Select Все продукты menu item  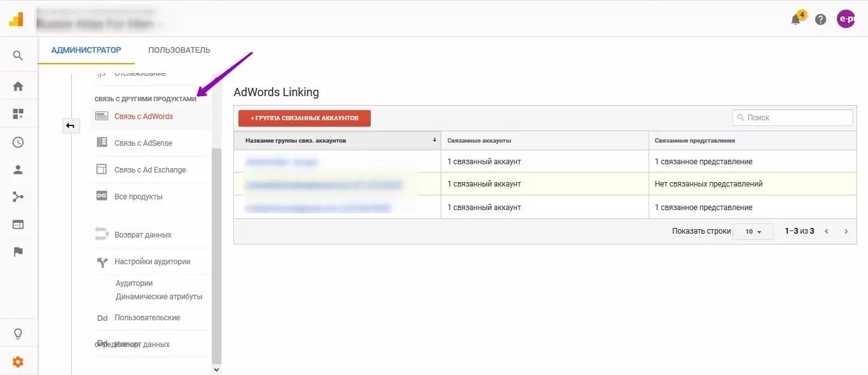(139, 197)
